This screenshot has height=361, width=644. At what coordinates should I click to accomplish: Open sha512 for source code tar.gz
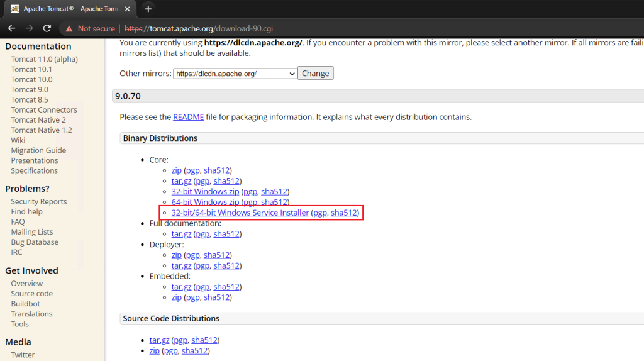pyautogui.click(x=204, y=340)
